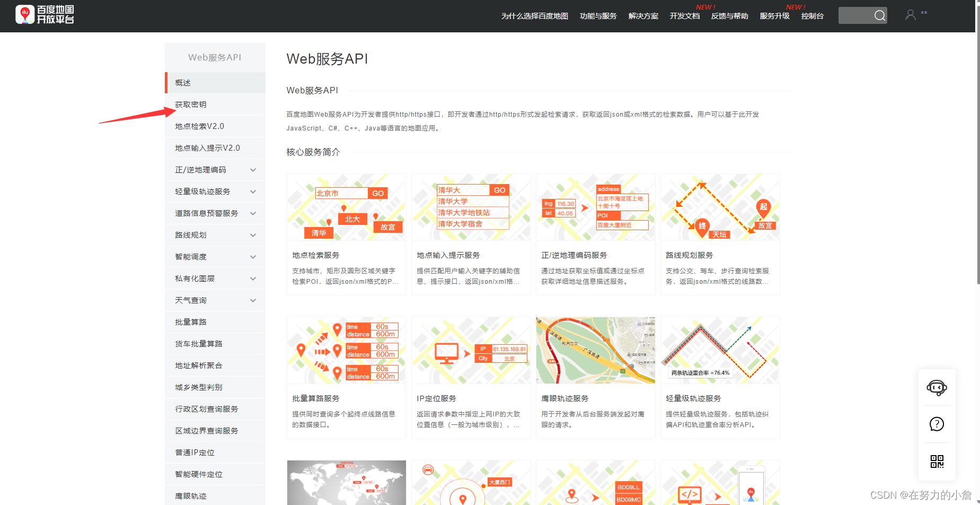Select 概述 in the sidebar
The height and width of the screenshot is (505, 980).
[x=215, y=83]
